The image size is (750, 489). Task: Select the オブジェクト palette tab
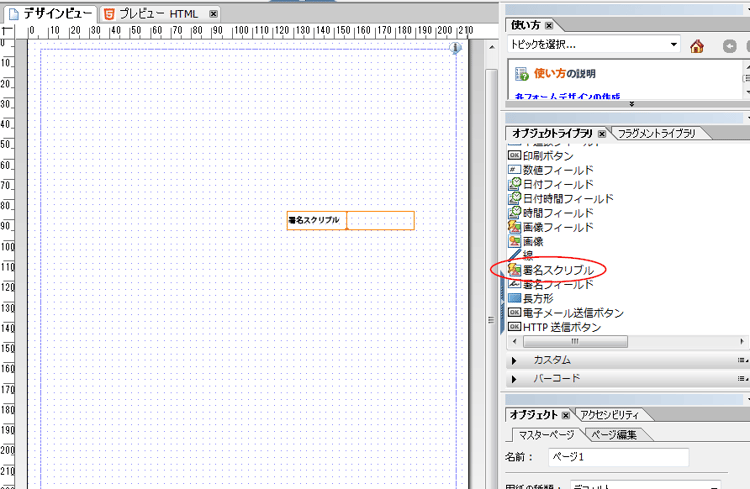tap(534, 415)
